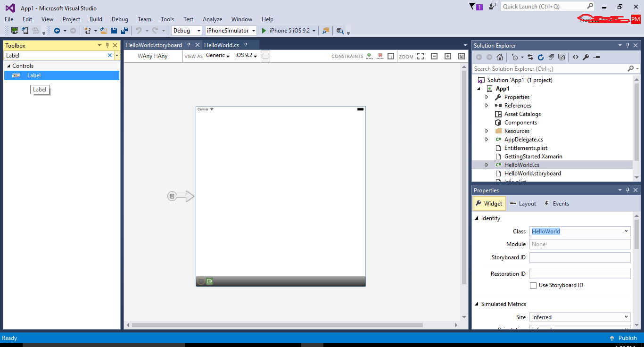This screenshot has width=644, height=347.
Task: Open the Build menu
Action: point(96,19)
